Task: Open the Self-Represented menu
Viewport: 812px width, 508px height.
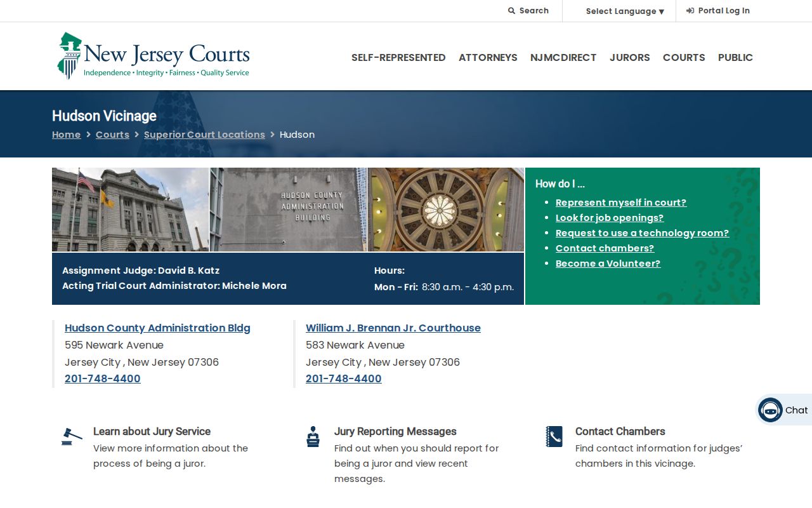Action: click(x=398, y=57)
